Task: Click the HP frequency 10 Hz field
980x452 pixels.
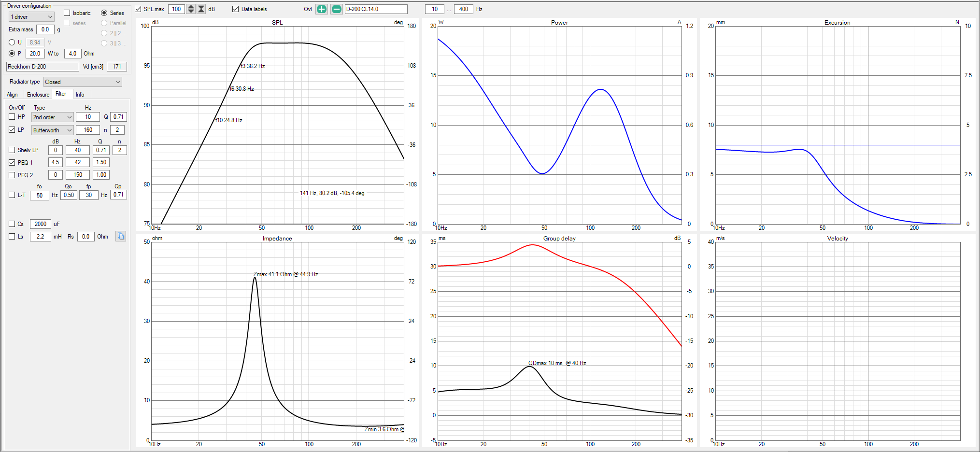Action: tap(88, 117)
